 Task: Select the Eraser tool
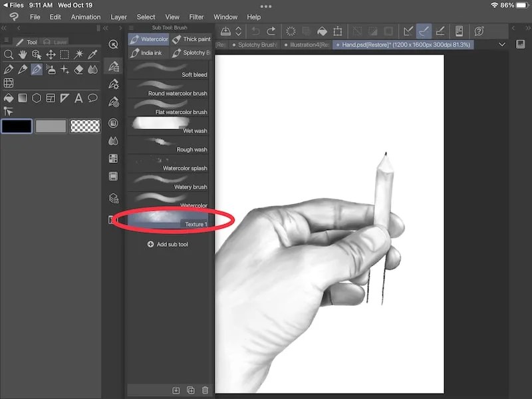point(79,69)
